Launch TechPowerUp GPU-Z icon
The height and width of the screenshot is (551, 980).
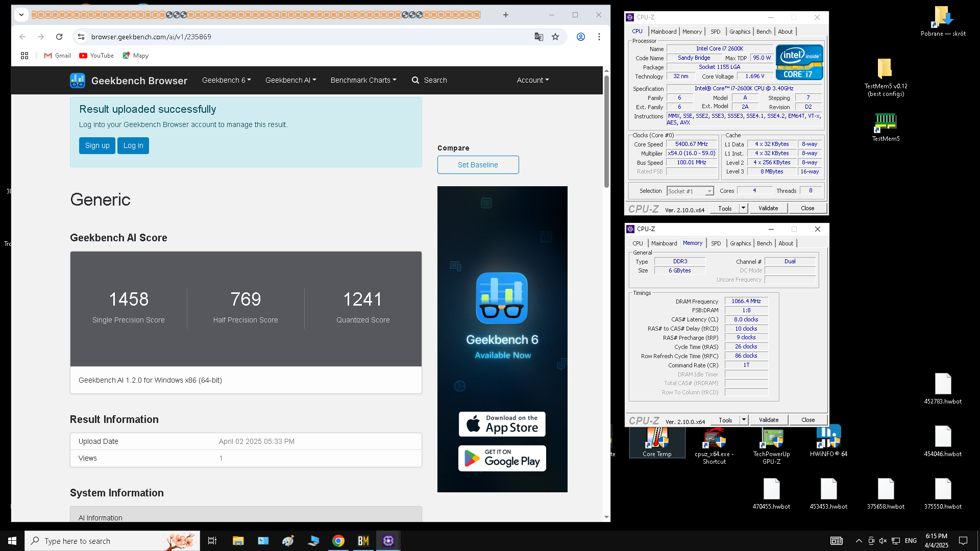pos(771,445)
